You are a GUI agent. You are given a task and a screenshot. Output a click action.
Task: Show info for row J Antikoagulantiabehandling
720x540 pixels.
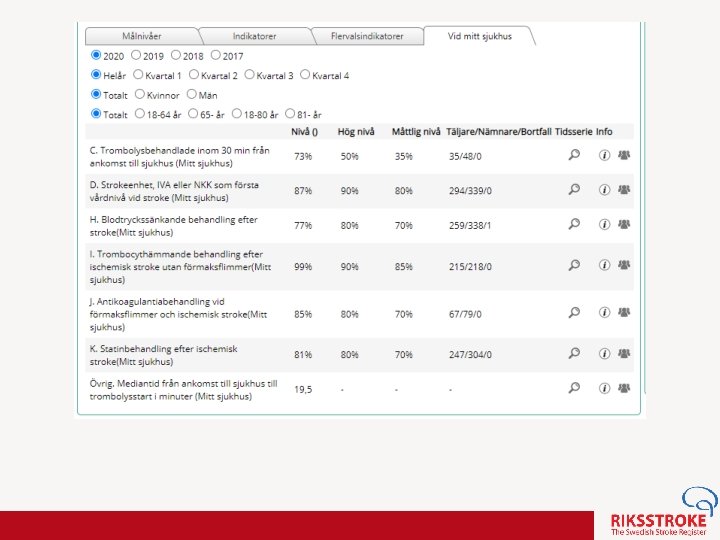click(x=604, y=313)
